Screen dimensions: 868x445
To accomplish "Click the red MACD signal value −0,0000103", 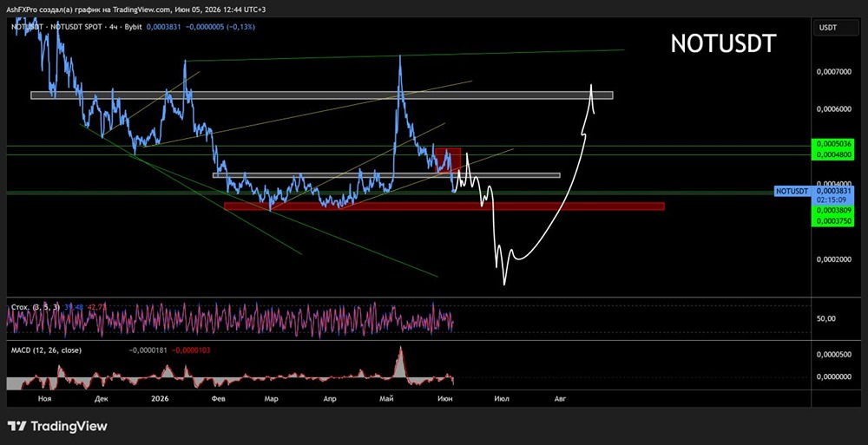I will tap(191, 350).
